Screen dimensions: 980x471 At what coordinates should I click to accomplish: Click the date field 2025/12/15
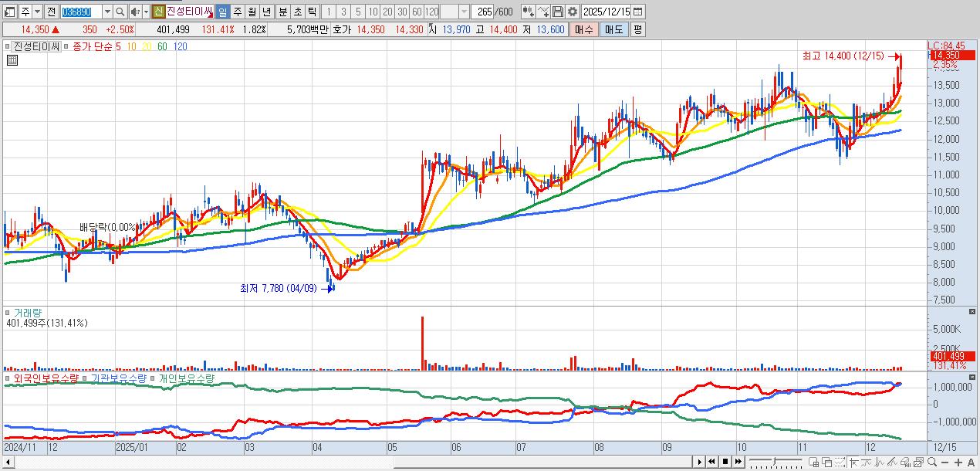tap(605, 12)
